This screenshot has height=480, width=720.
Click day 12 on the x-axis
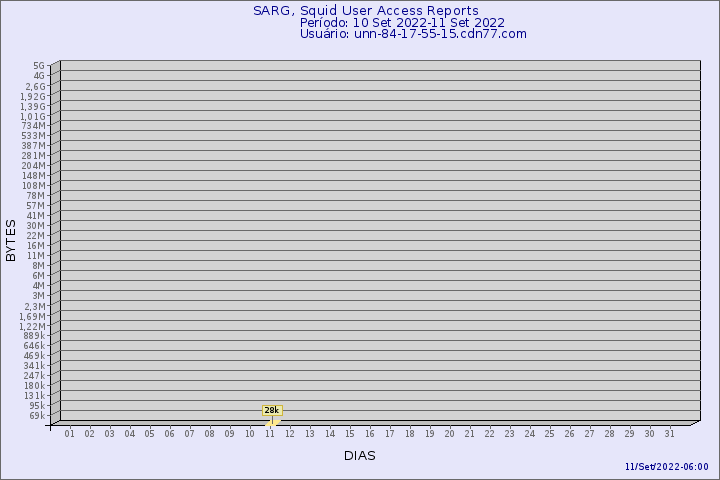[289, 434]
